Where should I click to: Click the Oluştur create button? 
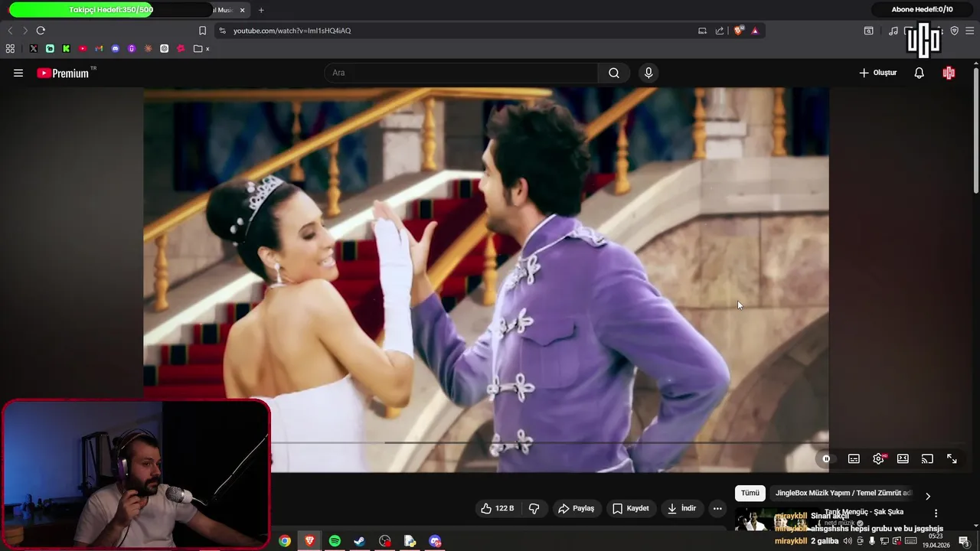878,73
